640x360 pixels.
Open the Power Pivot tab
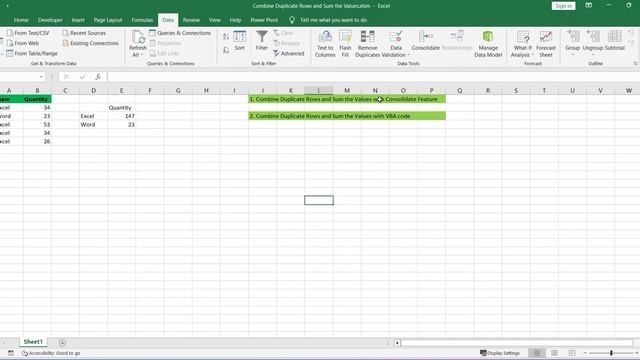[264, 20]
